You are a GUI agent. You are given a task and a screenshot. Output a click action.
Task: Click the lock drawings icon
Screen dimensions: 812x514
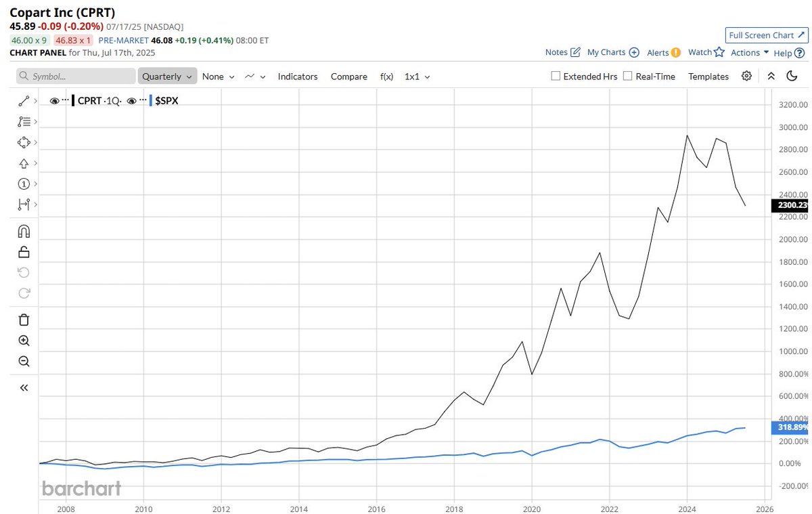(24, 252)
